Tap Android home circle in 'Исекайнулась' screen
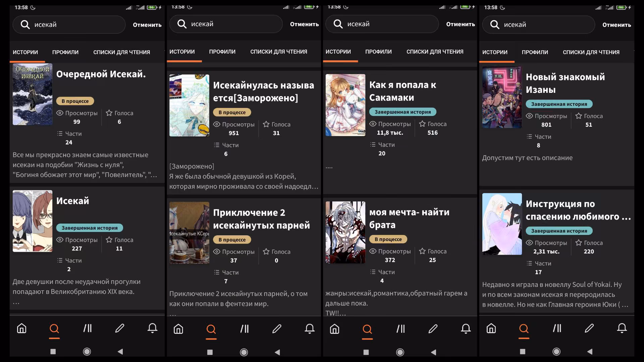The image size is (644, 362). (244, 352)
